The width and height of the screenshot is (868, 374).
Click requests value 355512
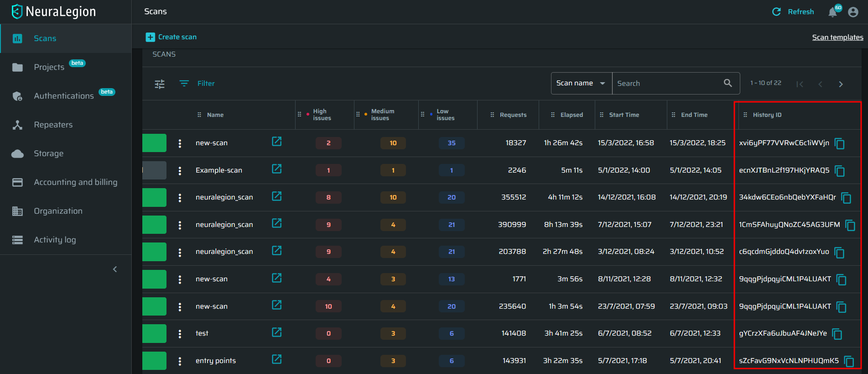click(514, 197)
